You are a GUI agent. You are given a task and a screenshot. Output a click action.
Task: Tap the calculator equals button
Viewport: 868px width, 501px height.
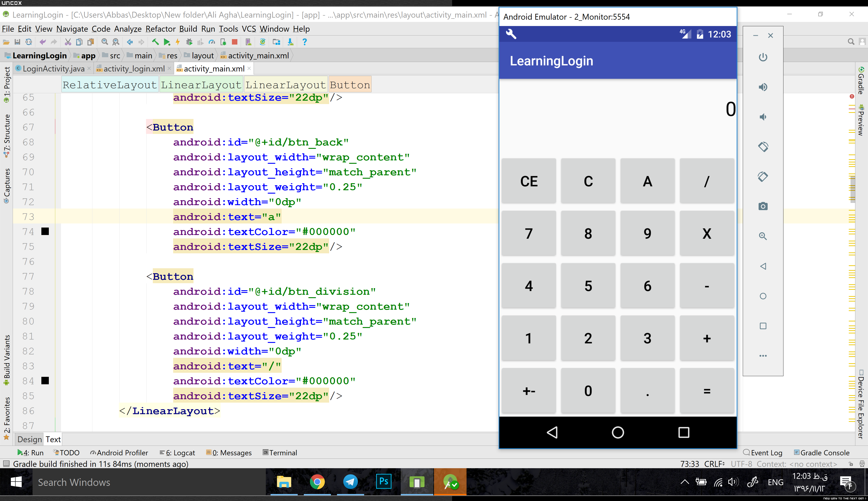pyautogui.click(x=707, y=391)
